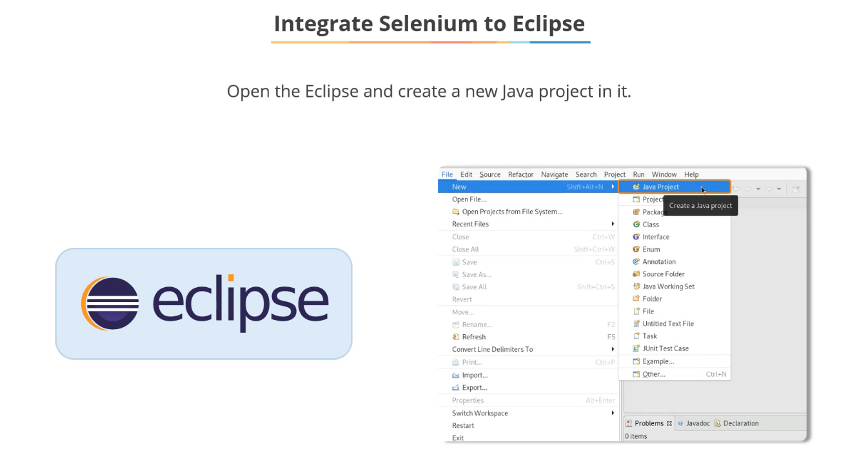Open the Edit menu
Screen dimensions: 868x473
[466, 174]
